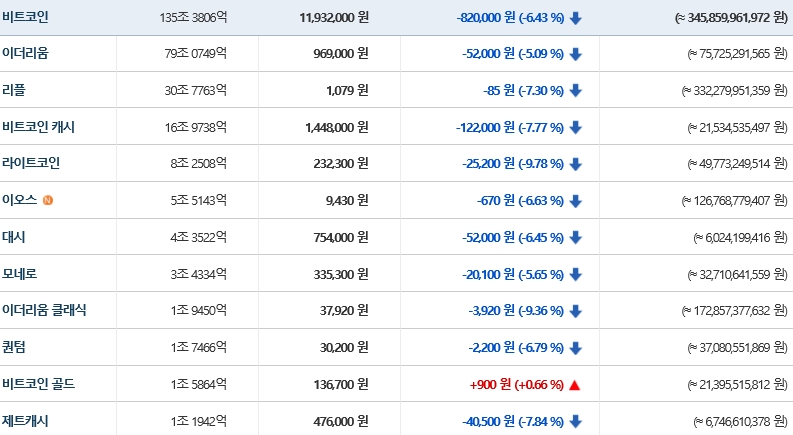The height and width of the screenshot is (435, 793).
Task: Open the 비트코인 캐시 link
Action: (x=38, y=127)
